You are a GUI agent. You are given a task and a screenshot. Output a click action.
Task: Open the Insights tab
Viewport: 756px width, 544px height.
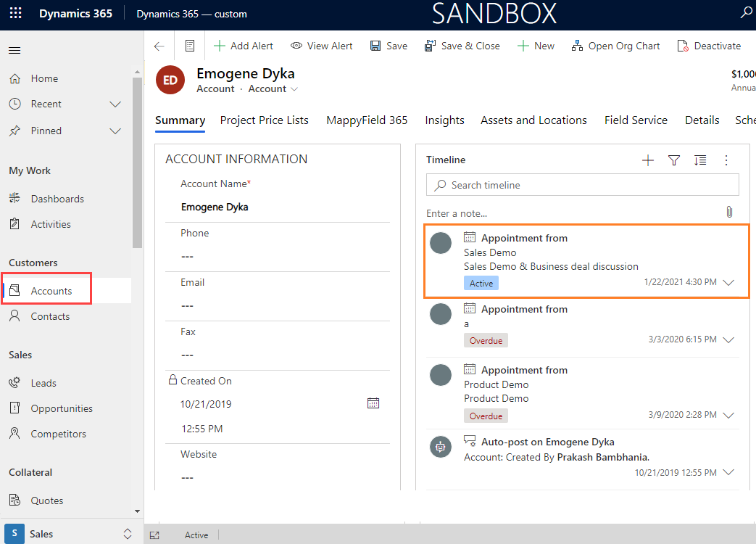click(444, 120)
